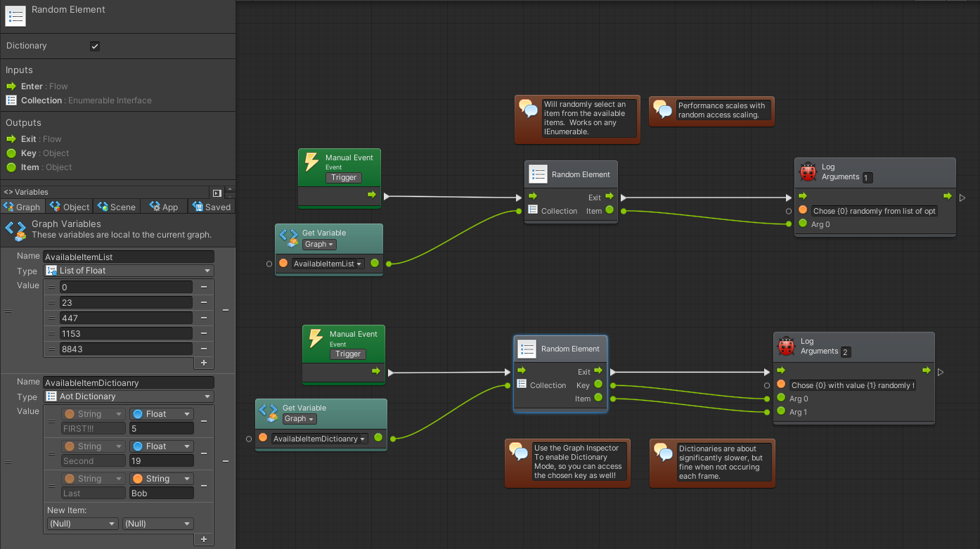The image size is (980, 549).
Task: Open the AvailableItemList variable name dropdown on node
Action: 328,264
